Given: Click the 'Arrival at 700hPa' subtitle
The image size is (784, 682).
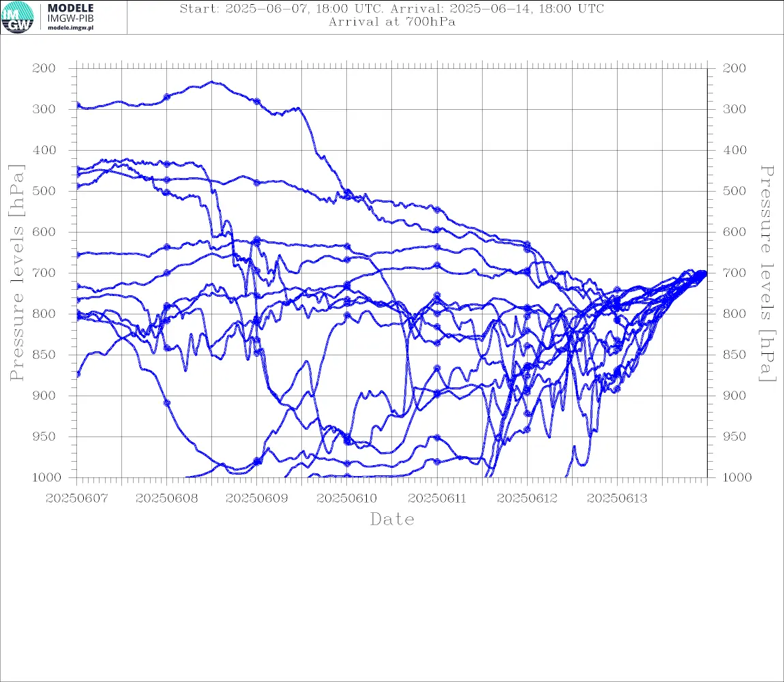Looking at the screenshot, I should click(x=392, y=22).
